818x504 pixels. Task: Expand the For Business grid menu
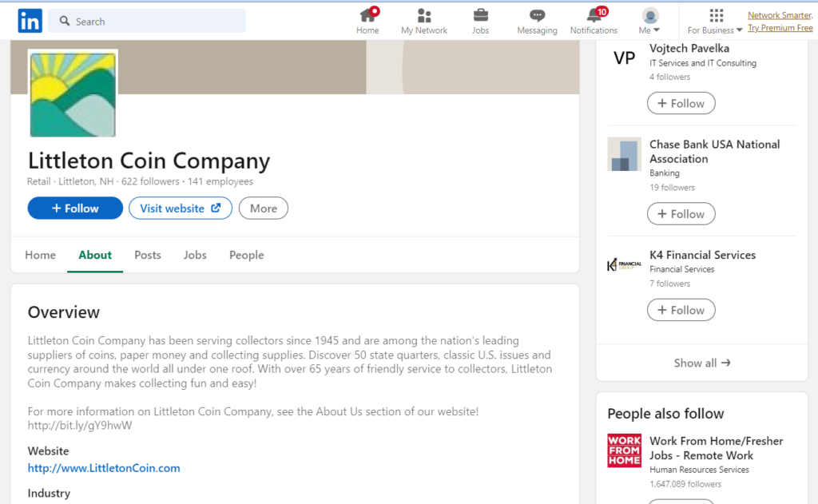715,21
